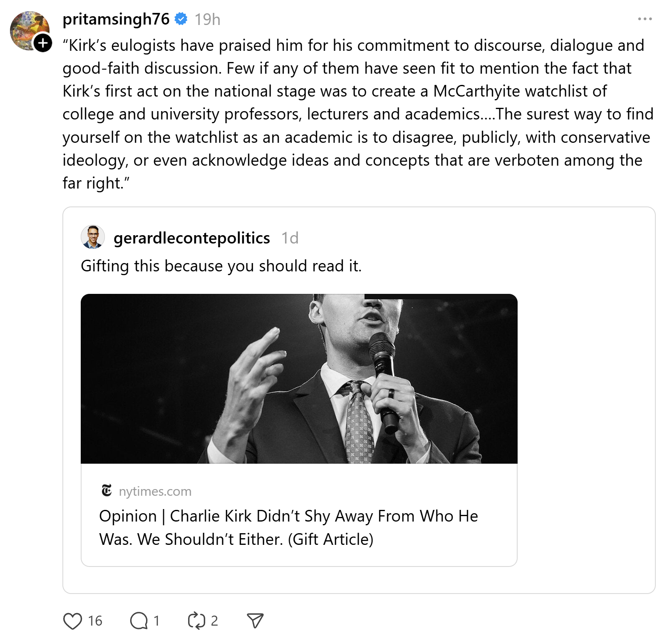Click the nytimes.com source link
The image size is (672, 641).
point(155,491)
